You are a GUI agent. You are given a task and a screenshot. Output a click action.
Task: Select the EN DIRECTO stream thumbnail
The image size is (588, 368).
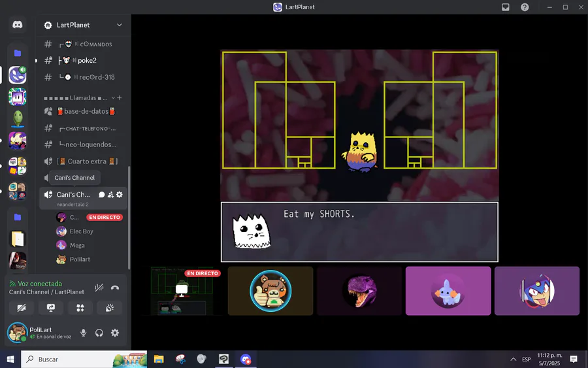click(182, 291)
